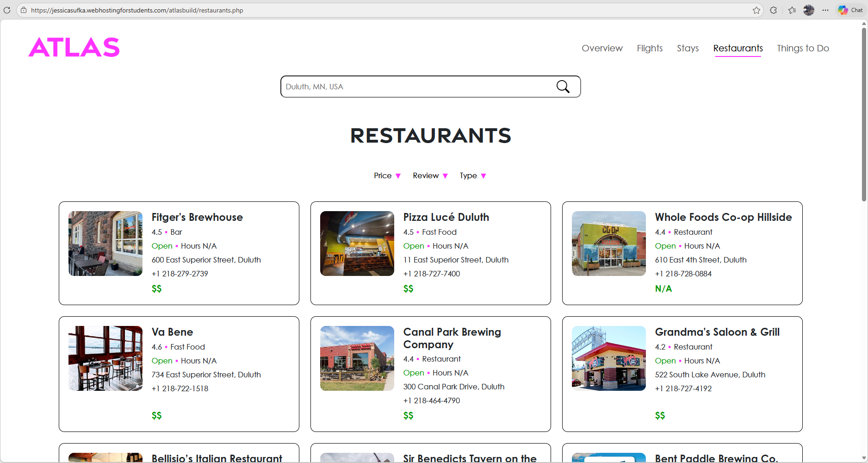Click address 610 East 4th Street, Duluth
868x463 pixels.
(701, 260)
